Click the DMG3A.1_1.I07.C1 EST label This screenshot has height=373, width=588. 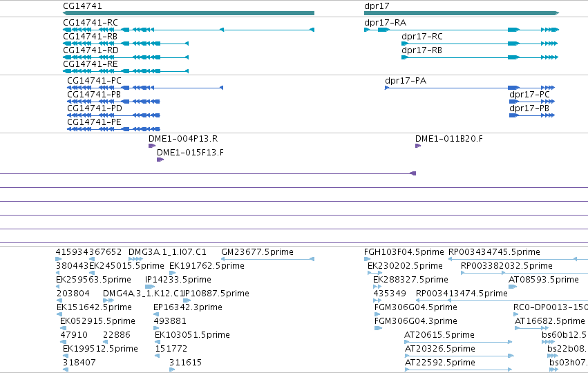[x=167, y=252]
